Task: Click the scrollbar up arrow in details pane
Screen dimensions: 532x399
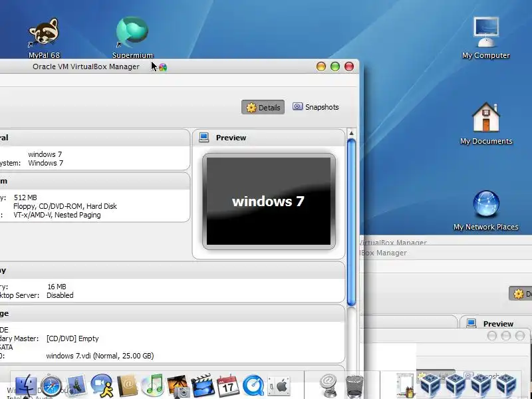Action: click(351, 133)
